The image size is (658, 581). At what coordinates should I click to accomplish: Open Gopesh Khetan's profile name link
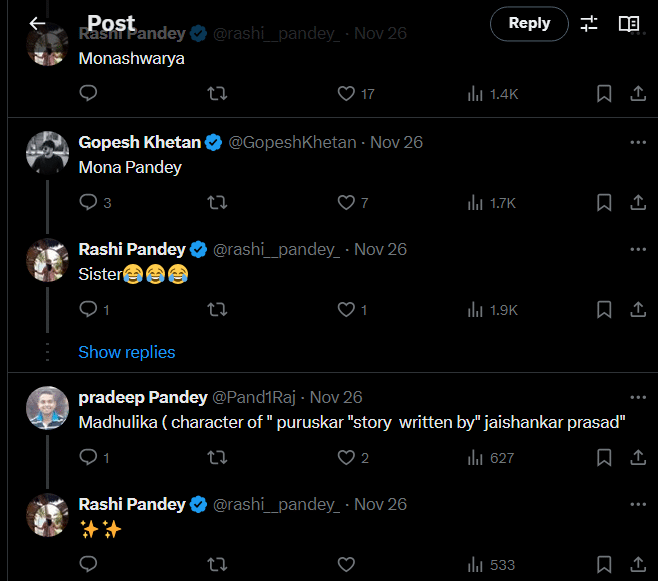coord(139,142)
